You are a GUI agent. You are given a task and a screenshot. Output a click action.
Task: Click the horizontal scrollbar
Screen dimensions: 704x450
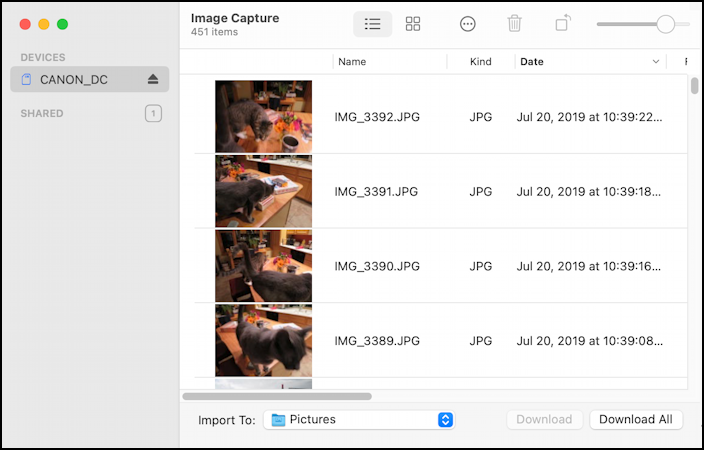point(277,397)
